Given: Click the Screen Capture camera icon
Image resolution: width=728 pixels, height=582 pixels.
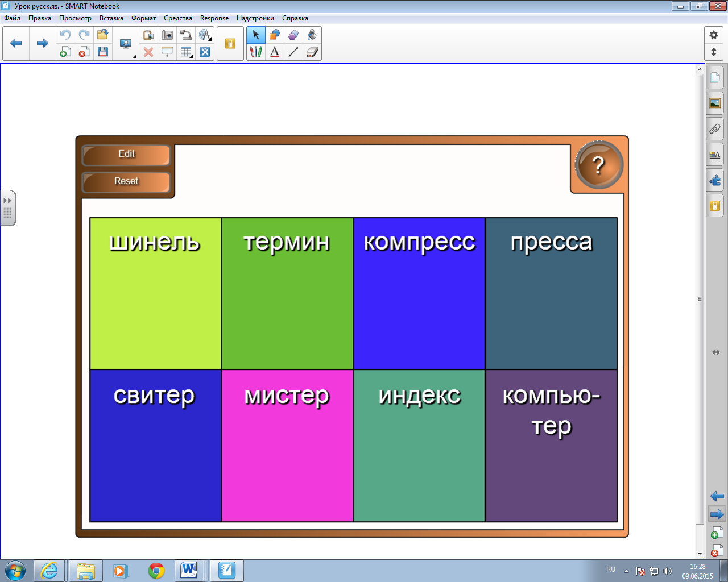Looking at the screenshot, I should coord(167,35).
